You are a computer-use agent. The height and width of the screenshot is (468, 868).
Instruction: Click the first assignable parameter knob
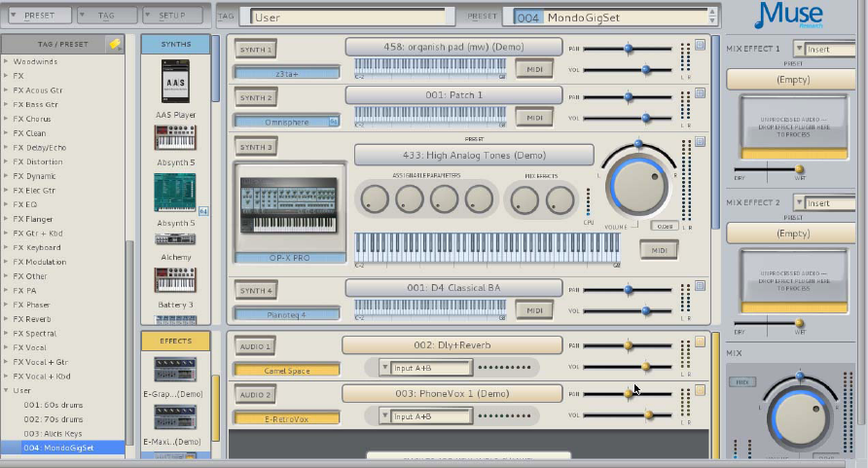375,199
